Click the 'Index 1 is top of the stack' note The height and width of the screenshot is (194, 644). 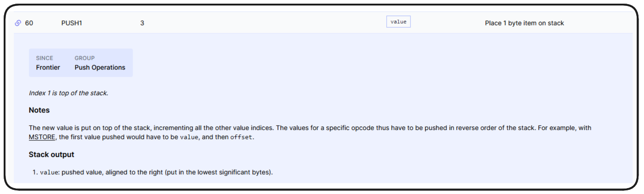coord(68,93)
